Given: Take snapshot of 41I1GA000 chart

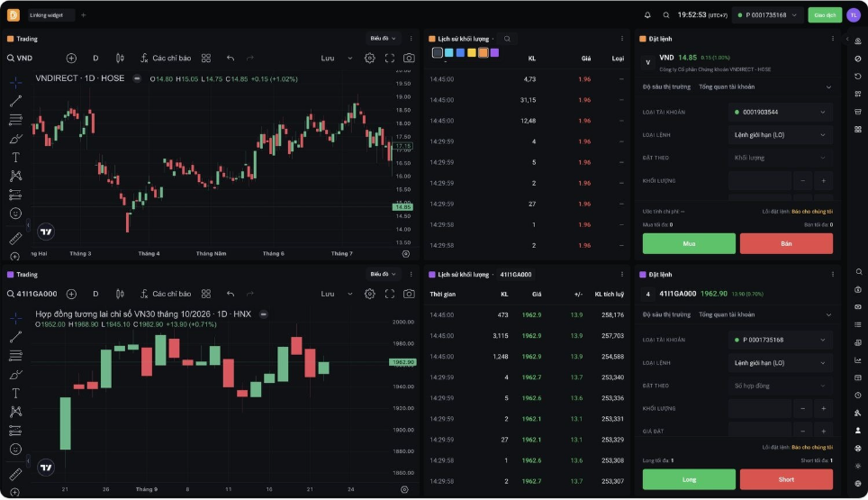Looking at the screenshot, I should pyautogui.click(x=409, y=294).
